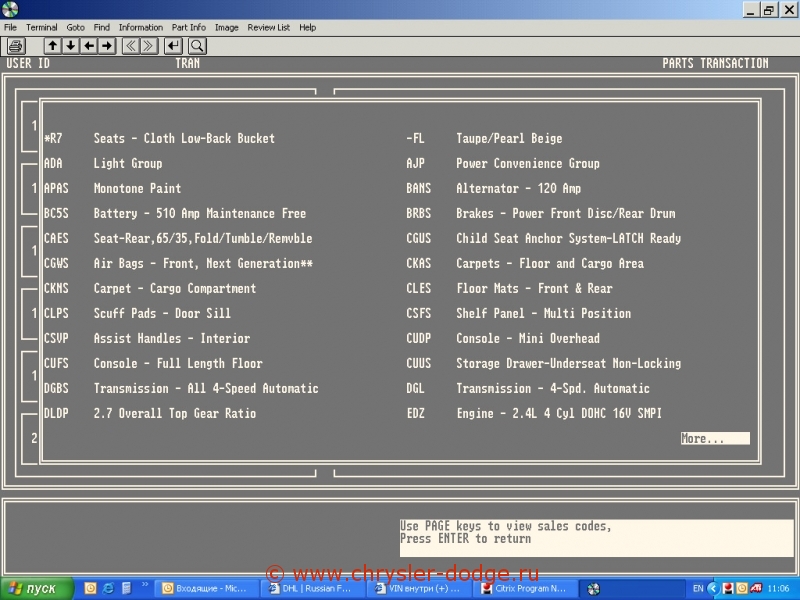Select the CAES Seat-Rear row
800x600 pixels.
tap(178, 238)
